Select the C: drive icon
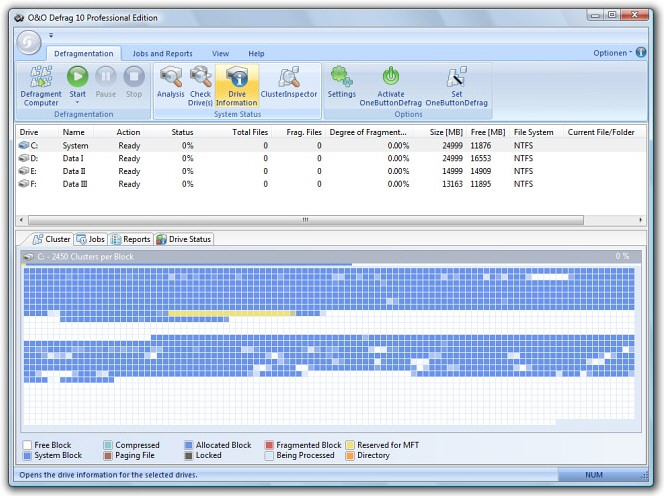 (x=24, y=145)
